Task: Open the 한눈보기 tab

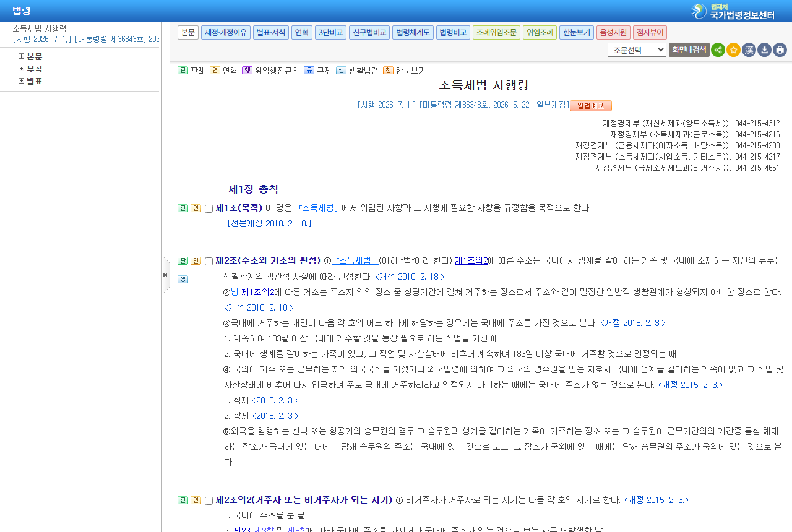Action: pyautogui.click(x=577, y=32)
